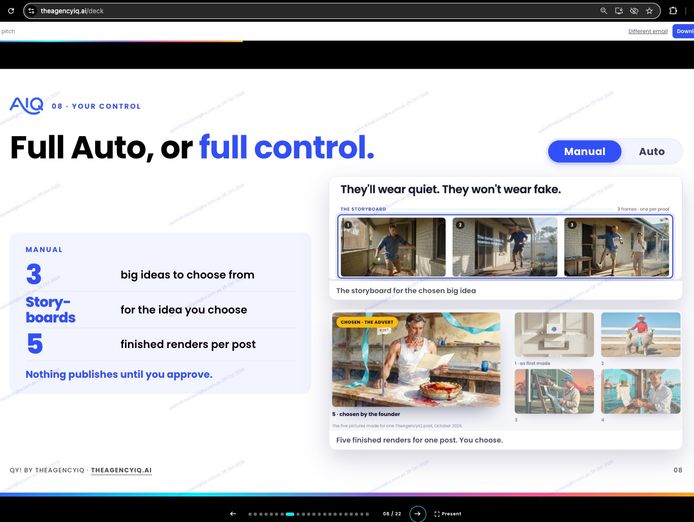Click the blue Download button
Screen dimensions: 694x522
[x=683, y=31]
